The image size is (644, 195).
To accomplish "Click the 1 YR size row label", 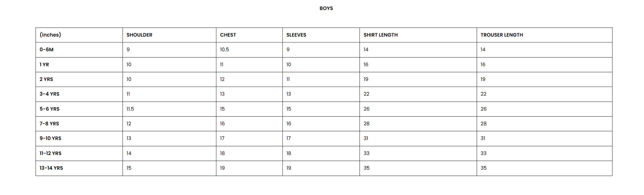I will (x=44, y=65).
